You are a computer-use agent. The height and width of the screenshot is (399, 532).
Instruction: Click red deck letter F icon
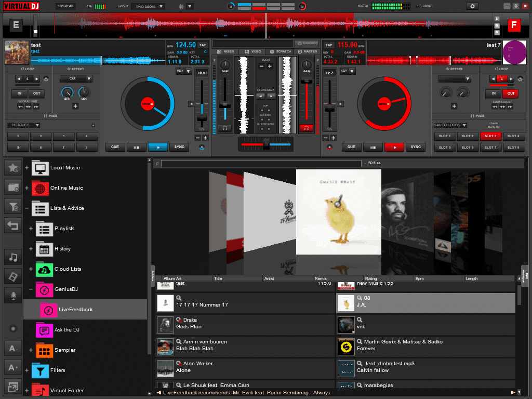pyautogui.click(x=514, y=25)
